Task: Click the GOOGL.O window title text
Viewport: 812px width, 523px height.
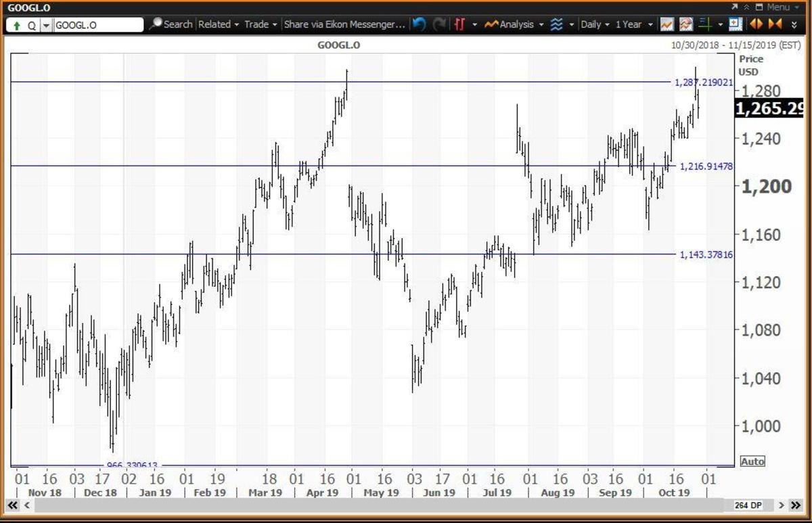Action: 30,7
